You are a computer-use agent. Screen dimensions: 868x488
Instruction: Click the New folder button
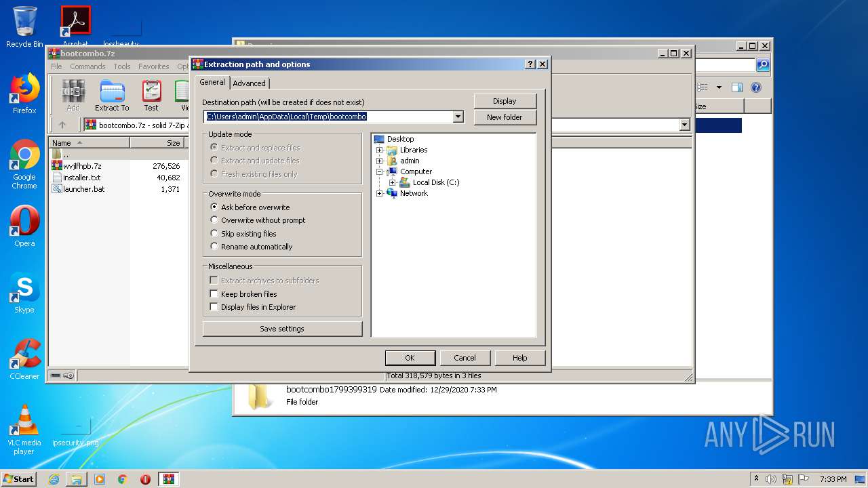(505, 117)
